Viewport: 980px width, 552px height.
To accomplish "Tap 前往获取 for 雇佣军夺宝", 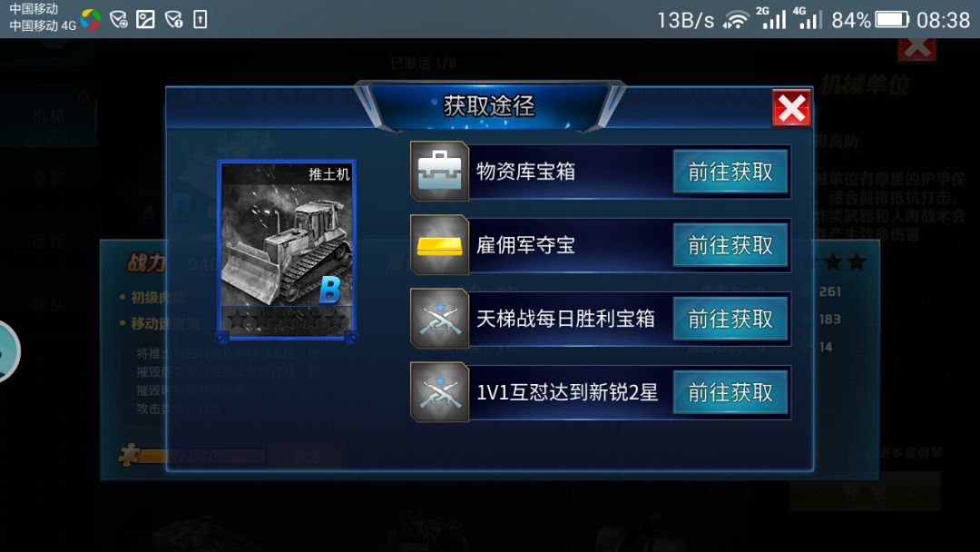I will tap(730, 245).
